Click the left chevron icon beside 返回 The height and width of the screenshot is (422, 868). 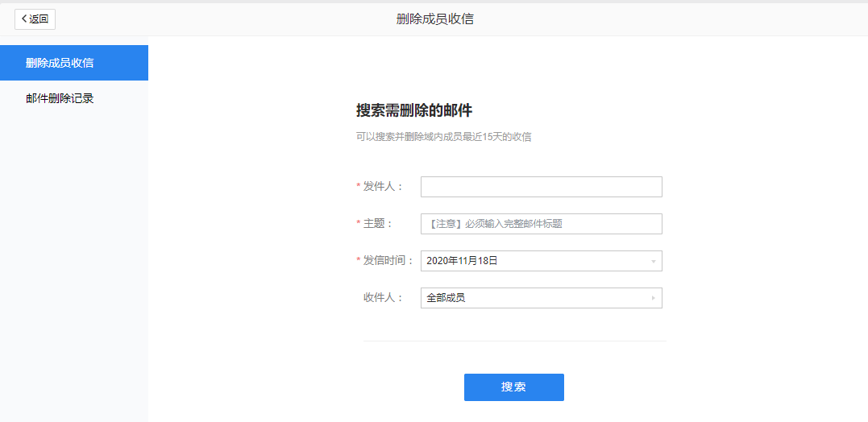click(x=24, y=19)
